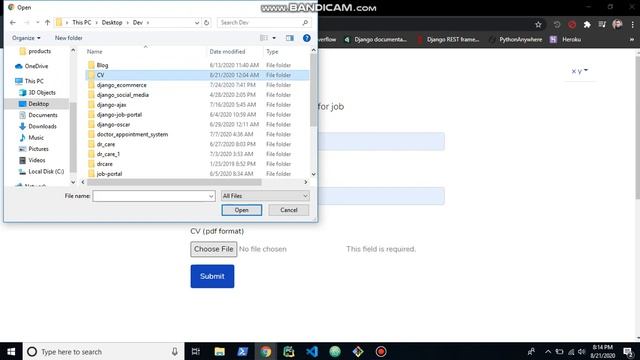Screen dimensions: 640x360
Task: Submit the job application form
Action: (x=212, y=276)
